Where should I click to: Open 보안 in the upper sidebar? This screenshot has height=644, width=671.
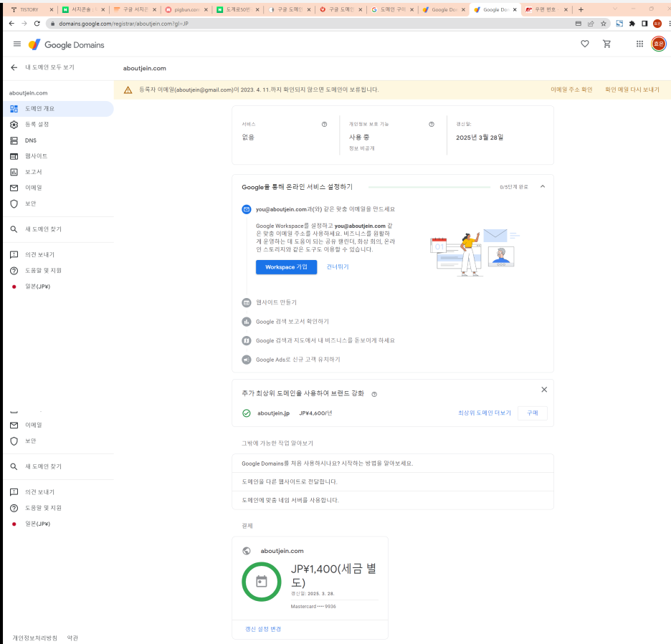(58, 203)
